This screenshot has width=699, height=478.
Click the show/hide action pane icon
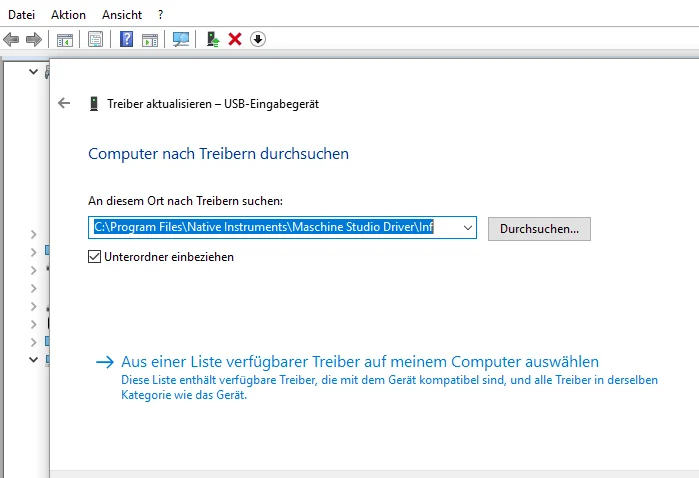(x=150, y=40)
